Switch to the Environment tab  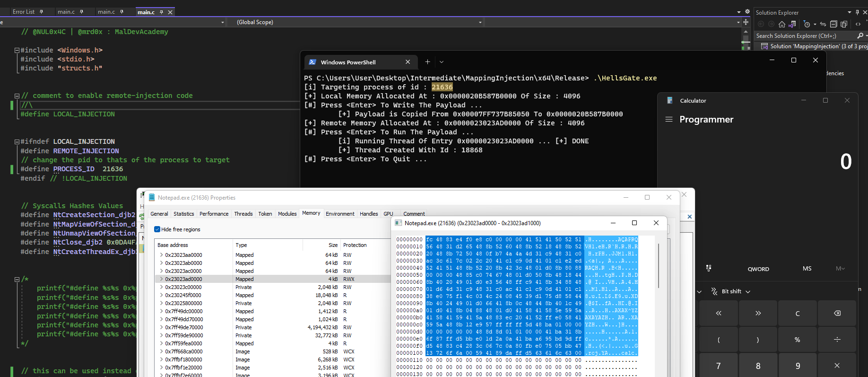(x=340, y=214)
